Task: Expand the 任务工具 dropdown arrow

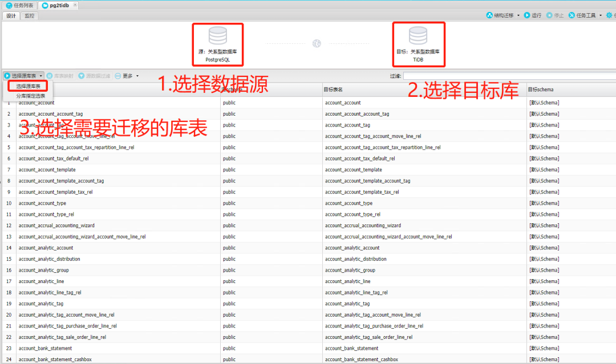Action: pyautogui.click(x=600, y=15)
